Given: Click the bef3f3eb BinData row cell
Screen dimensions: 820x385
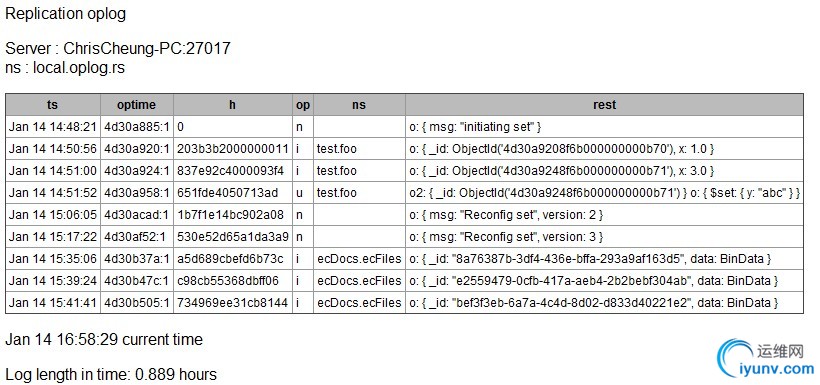Looking at the screenshot, I should [604, 302].
